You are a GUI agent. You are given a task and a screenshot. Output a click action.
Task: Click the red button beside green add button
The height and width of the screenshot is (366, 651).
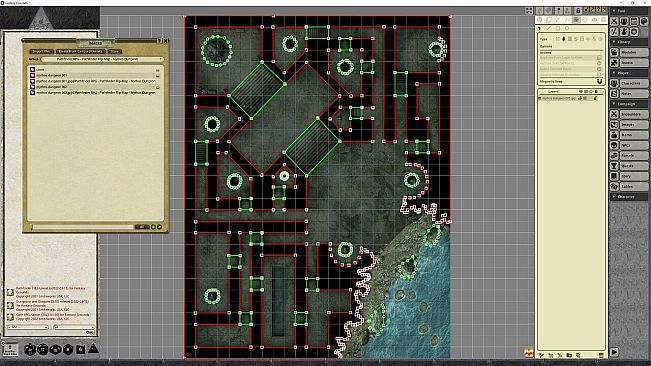pyautogui.click(x=159, y=227)
